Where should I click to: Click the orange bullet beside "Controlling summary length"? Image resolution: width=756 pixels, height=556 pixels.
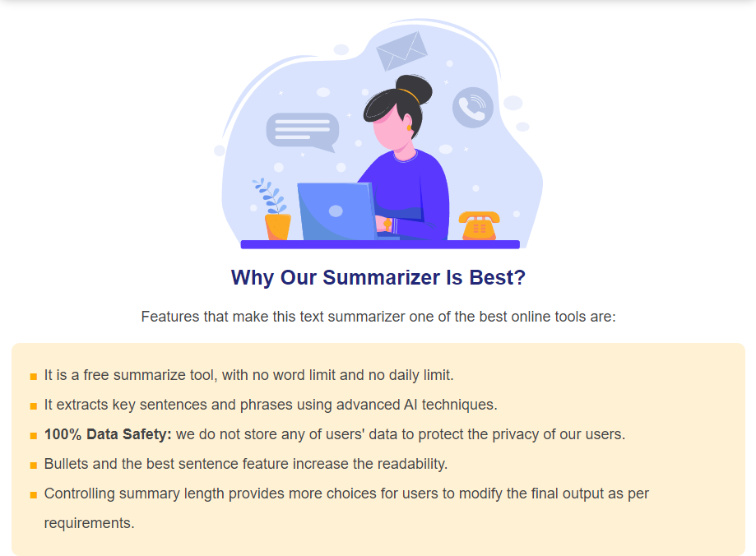click(34, 495)
